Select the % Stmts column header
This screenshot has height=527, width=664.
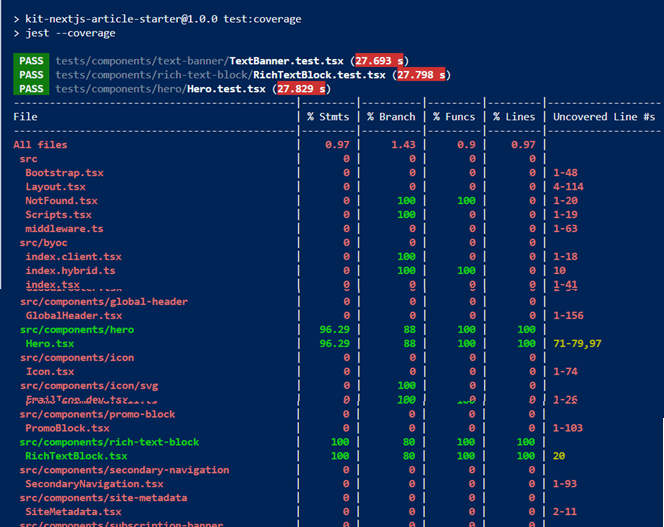(329, 117)
